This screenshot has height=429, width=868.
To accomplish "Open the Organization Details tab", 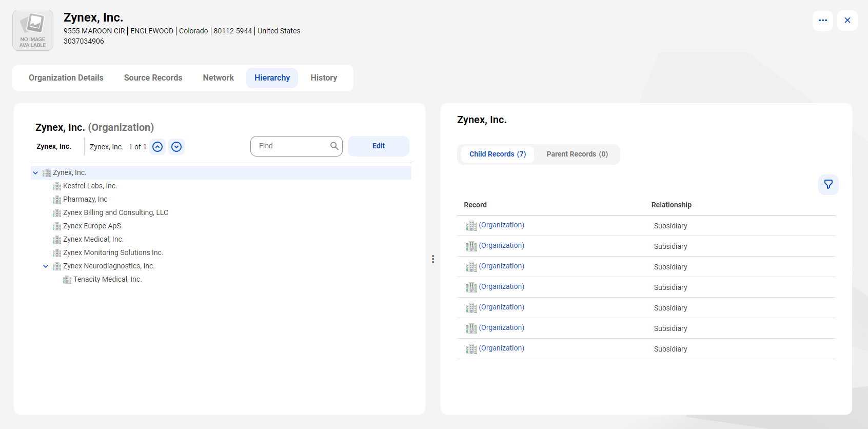I will [x=66, y=78].
